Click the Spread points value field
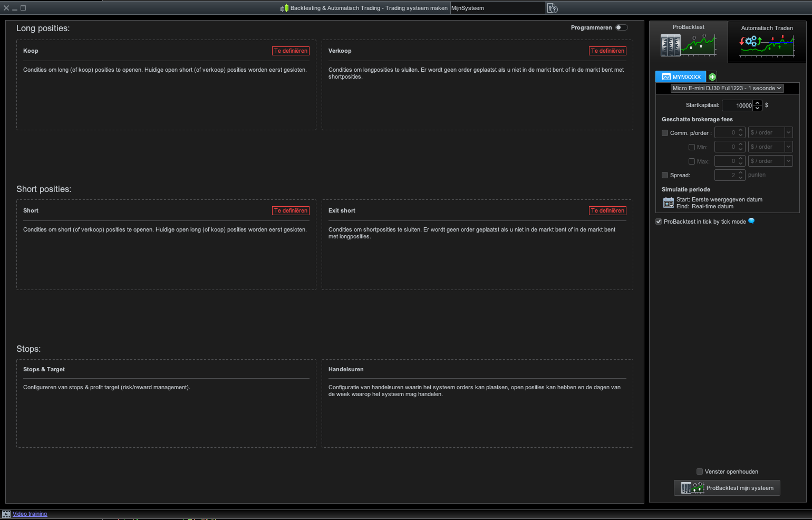This screenshot has width=812, height=520. pyautogui.click(x=726, y=175)
